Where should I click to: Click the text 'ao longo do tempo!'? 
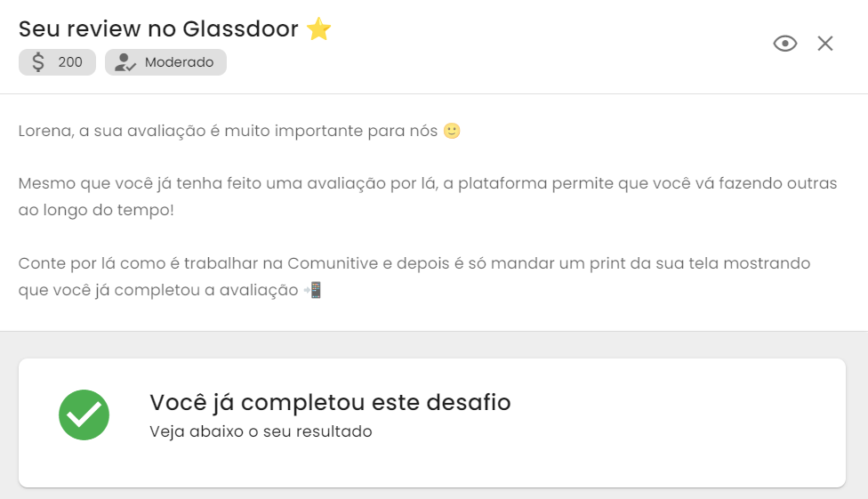click(96, 210)
